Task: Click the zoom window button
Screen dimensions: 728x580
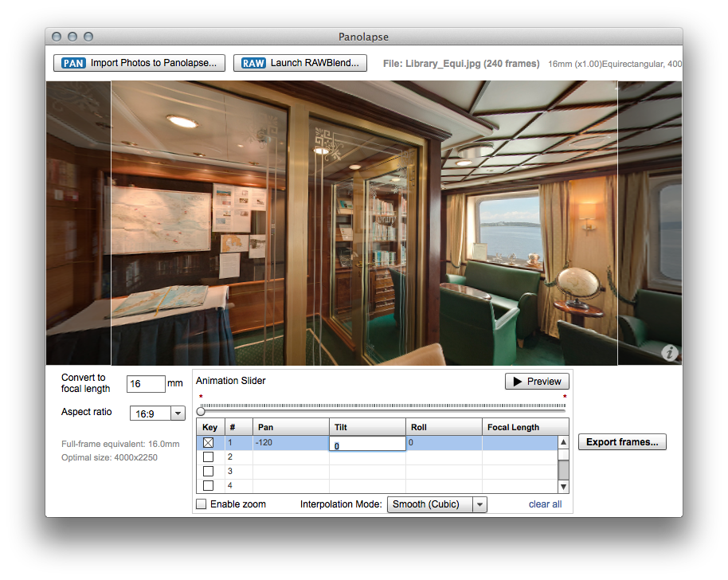Action: [x=88, y=37]
